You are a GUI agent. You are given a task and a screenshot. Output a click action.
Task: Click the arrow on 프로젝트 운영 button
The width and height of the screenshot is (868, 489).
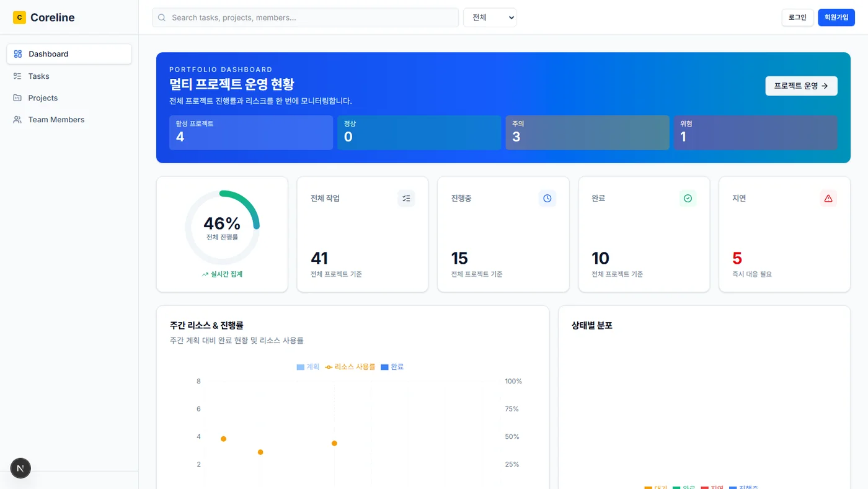pos(825,86)
